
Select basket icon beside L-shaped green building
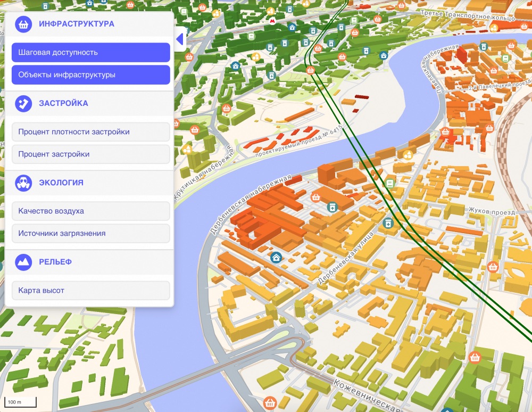(x=226, y=109)
